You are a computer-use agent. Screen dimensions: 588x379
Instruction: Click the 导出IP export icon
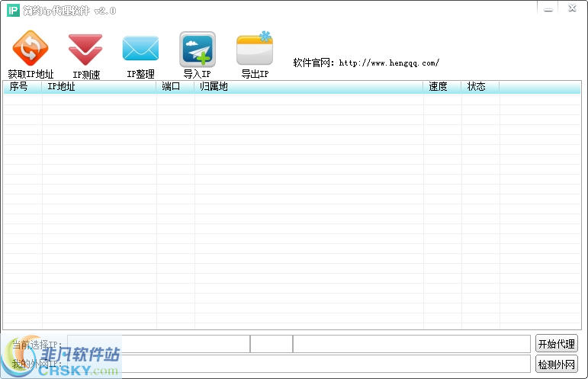click(x=255, y=48)
